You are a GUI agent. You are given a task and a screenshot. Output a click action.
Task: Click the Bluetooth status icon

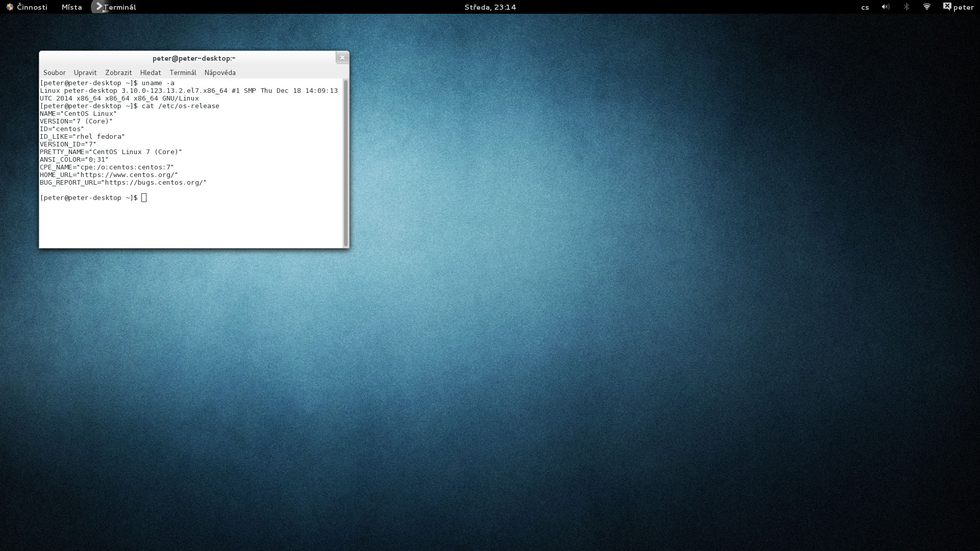tap(906, 7)
